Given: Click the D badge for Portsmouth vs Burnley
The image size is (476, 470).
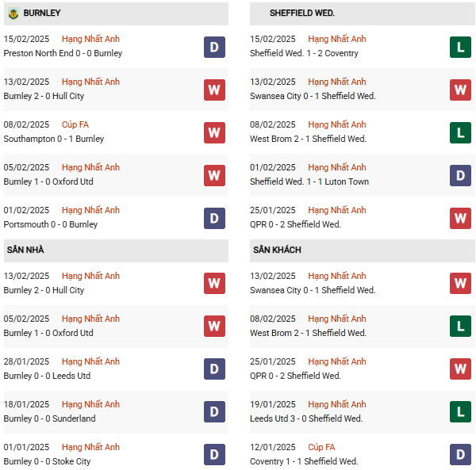Looking at the screenshot, I should [214, 218].
